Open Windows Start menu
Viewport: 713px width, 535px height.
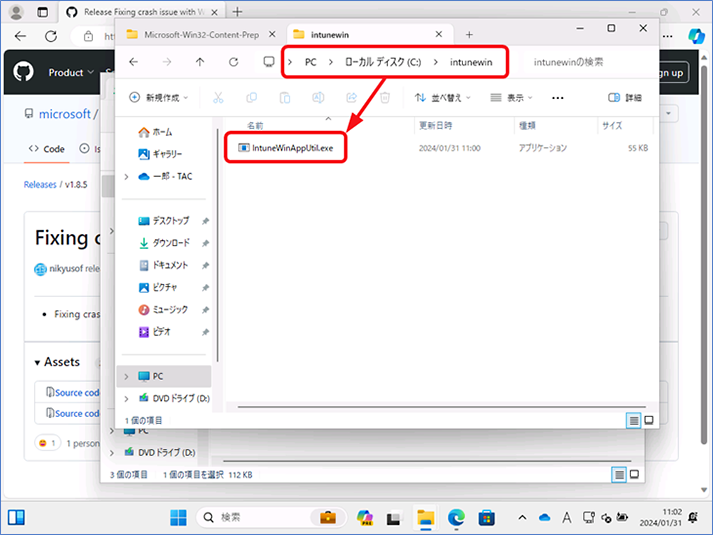tap(178, 518)
